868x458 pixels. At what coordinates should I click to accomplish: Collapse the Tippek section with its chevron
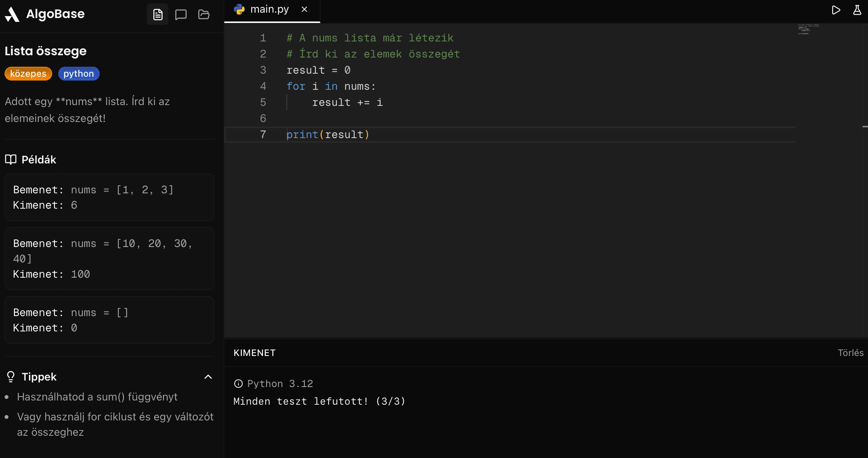(208, 377)
